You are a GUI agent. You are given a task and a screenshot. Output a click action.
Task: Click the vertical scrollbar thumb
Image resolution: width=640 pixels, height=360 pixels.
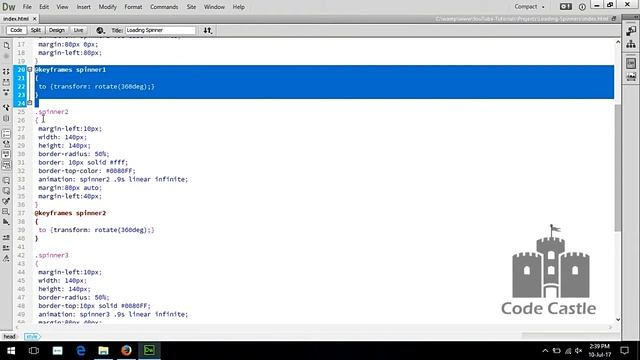[x=618, y=167]
